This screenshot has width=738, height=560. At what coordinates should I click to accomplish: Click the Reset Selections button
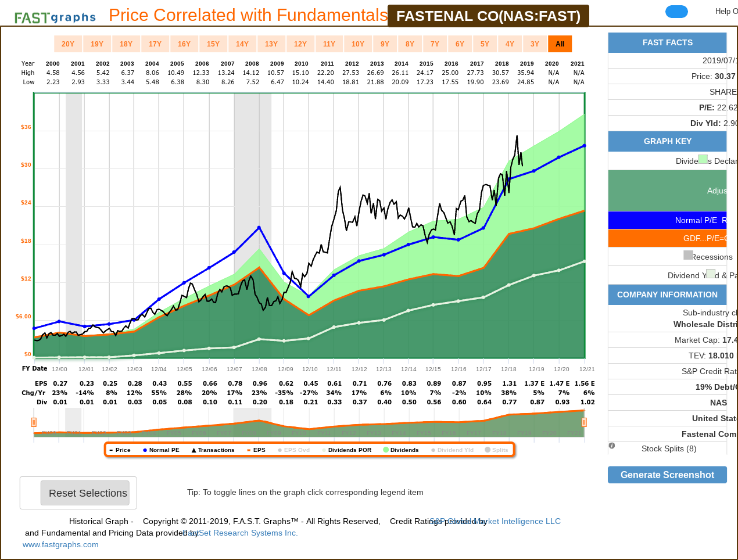click(85, 493)
